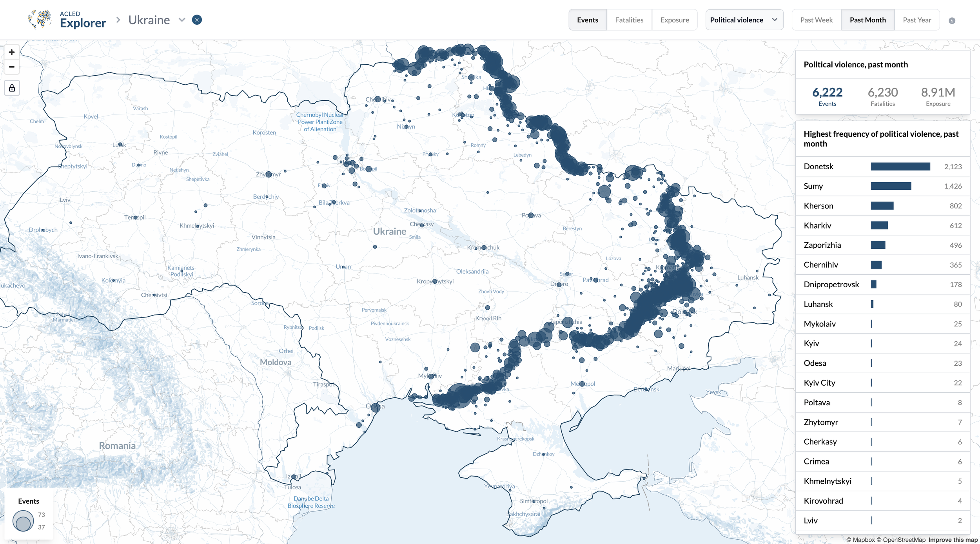Expand the Ukraine country dropdown chevron
Image resolution: width=980 pixels, height=544 pixels.
[182, 20]
